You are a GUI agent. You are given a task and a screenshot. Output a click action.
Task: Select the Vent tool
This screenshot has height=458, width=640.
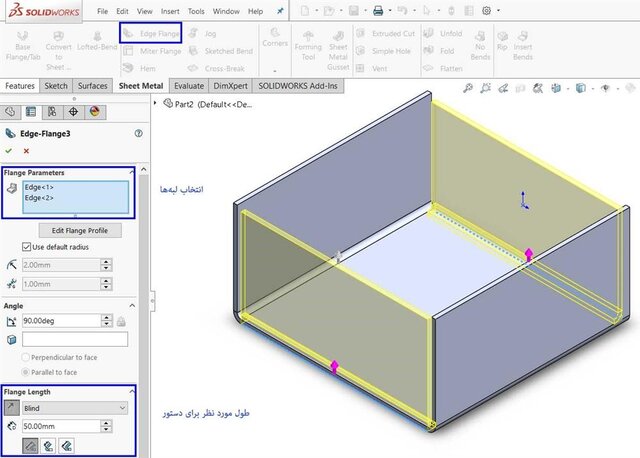(371, 68)
